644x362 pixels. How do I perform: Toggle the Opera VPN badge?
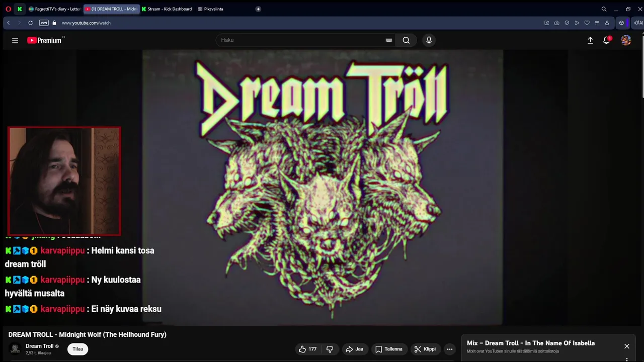(44, 23)
